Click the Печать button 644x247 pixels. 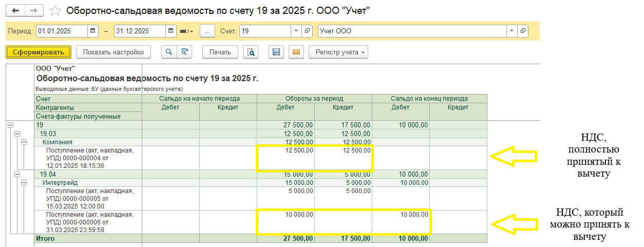(x=220, y=52)
